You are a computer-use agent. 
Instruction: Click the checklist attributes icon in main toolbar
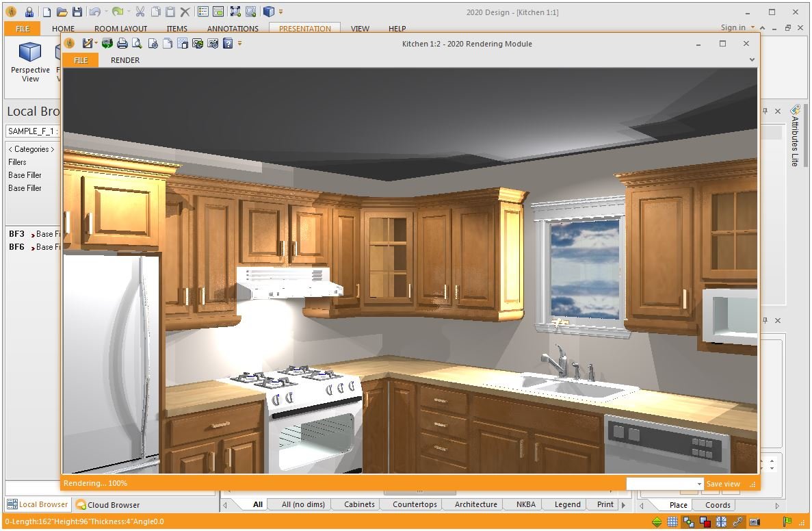click(203, 12)
